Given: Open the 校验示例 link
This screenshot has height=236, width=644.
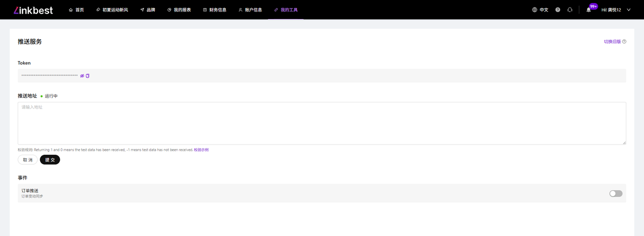Looking at the screenshot, I should (x=201, y=150).
